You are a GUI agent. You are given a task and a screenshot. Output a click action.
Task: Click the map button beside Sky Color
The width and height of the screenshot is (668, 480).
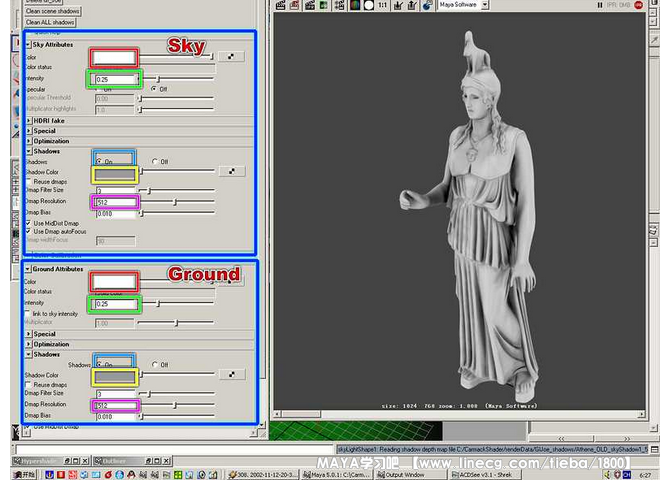(231, 56)
